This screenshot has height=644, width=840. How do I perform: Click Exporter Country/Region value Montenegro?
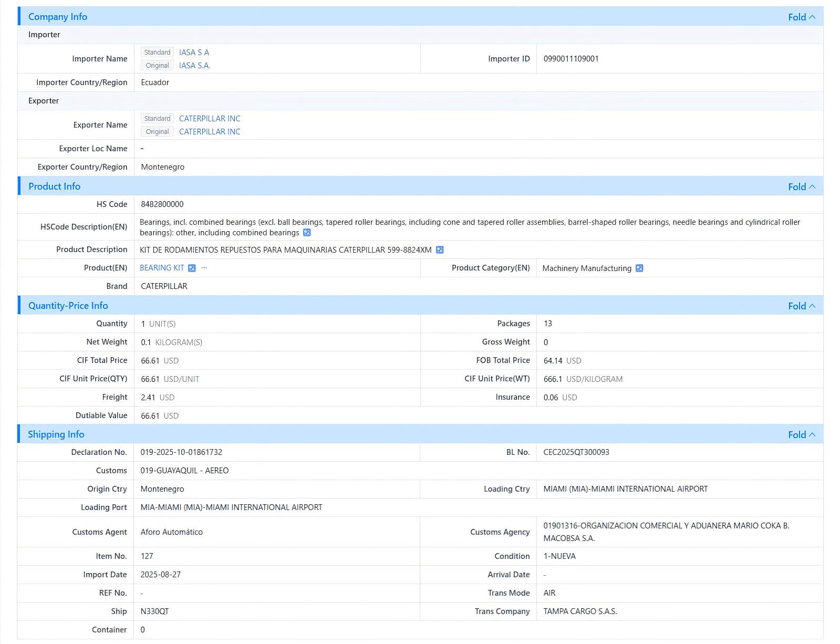pyautogui.click(x=163, y=167)
